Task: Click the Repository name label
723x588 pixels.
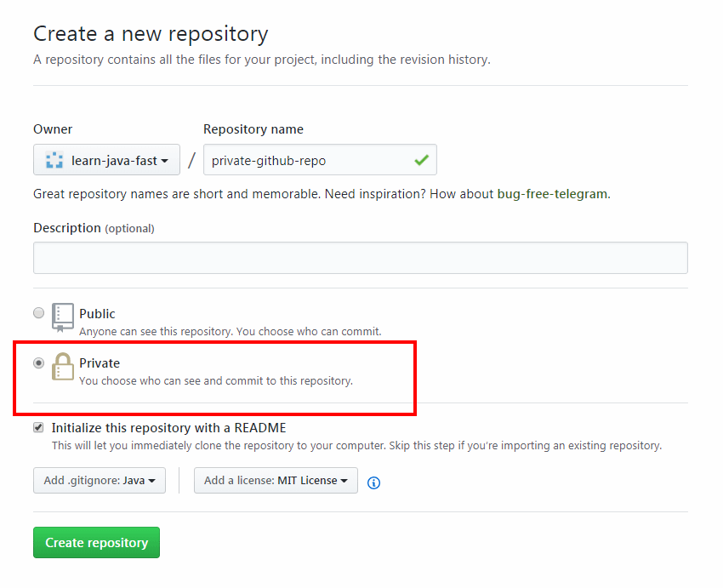Action: [253, 128]
